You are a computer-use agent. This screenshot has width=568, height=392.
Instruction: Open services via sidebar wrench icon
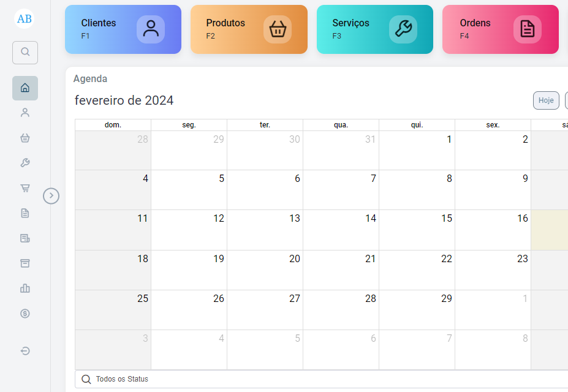[25, 163]
